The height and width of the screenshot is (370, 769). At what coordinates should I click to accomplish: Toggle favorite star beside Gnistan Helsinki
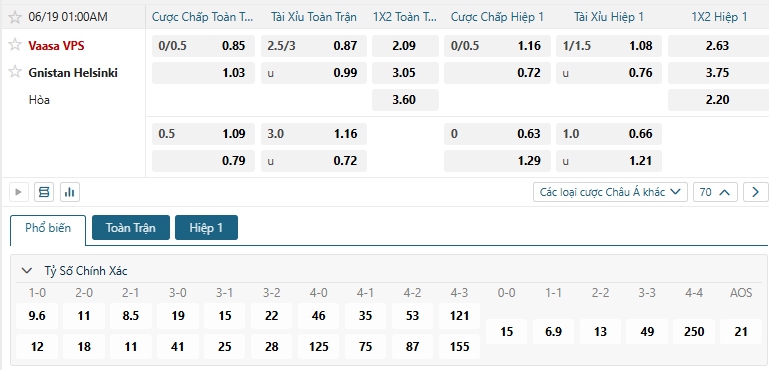[x=15, y=72]
